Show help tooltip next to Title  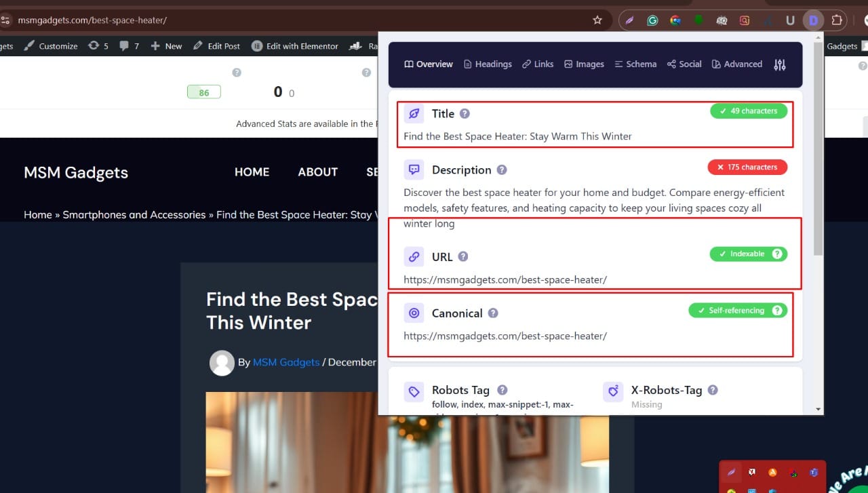465,114
